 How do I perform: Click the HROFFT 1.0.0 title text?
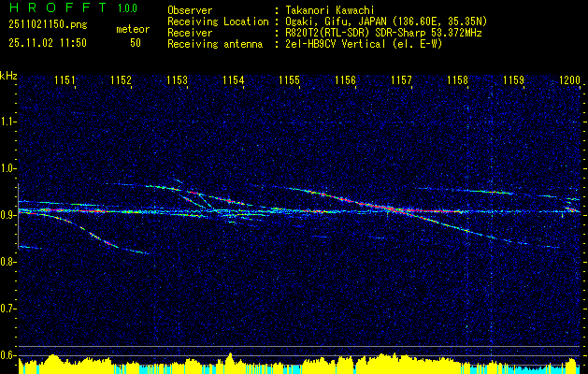point(74,7)
